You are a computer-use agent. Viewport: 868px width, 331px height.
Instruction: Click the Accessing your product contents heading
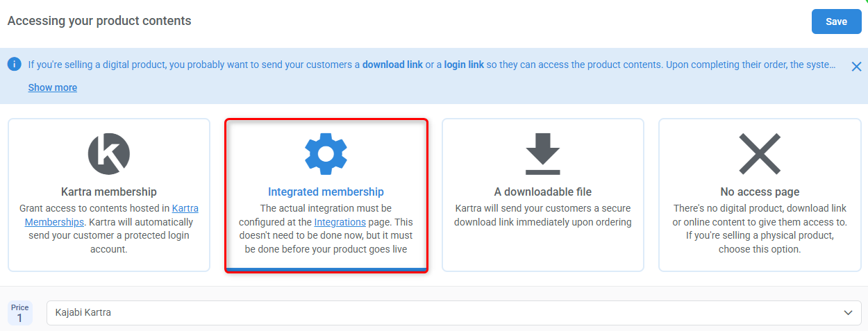pos(99,21)
